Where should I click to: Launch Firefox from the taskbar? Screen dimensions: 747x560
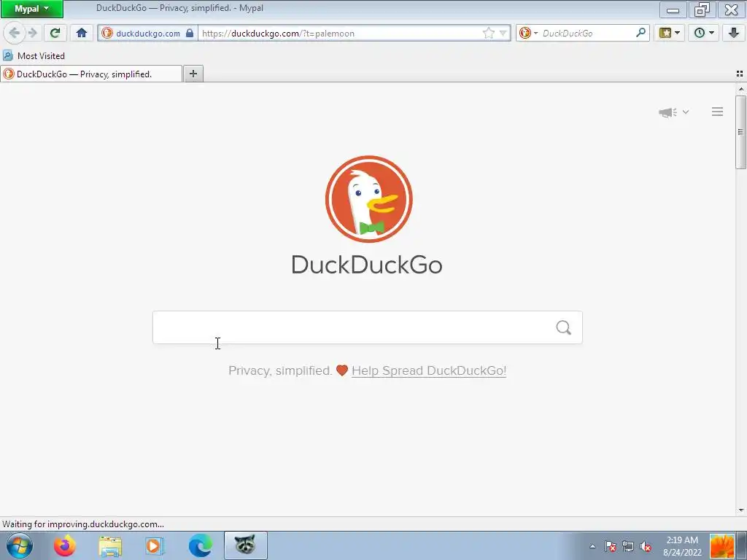point(65,545)
